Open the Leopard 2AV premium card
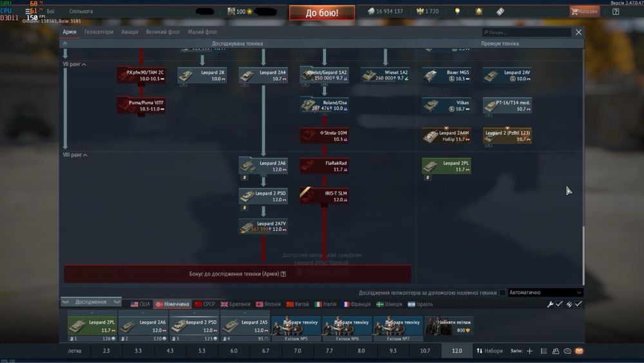Screen dimensions: 644x363 [x=507, y=75]
